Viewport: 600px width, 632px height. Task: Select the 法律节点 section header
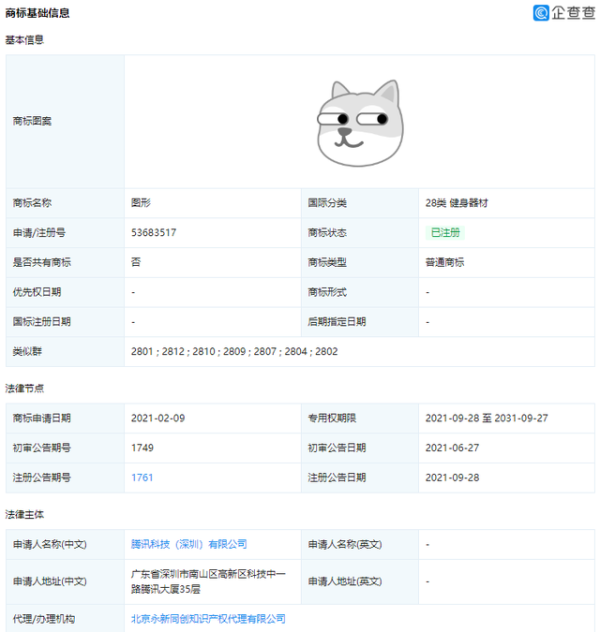[x=25, y=388]
